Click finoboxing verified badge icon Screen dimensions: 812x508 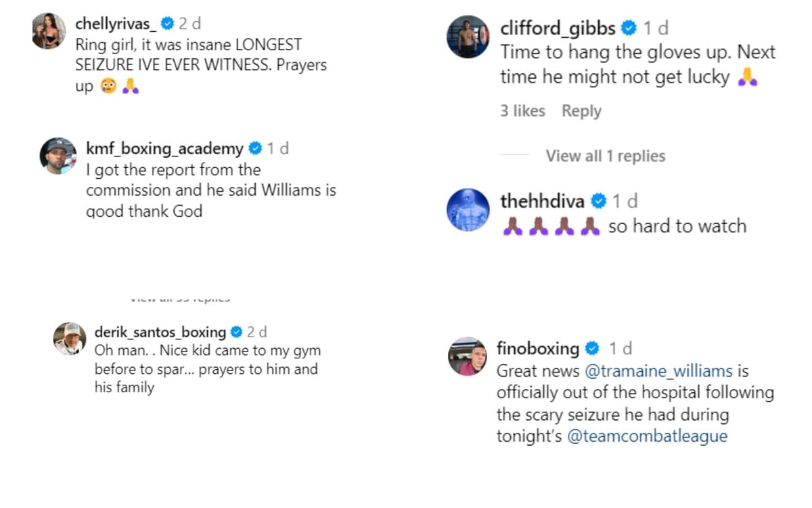click(x=592, y=349)
